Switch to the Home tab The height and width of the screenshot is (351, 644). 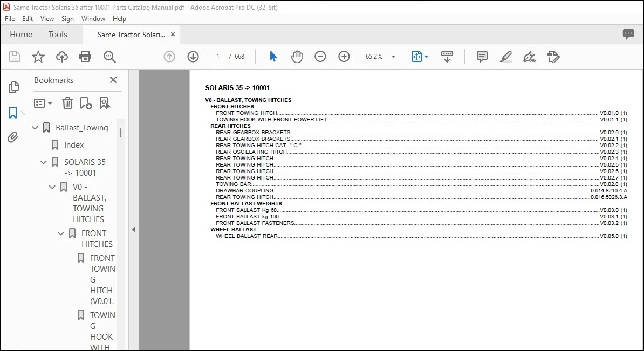[x=21, y=35]
